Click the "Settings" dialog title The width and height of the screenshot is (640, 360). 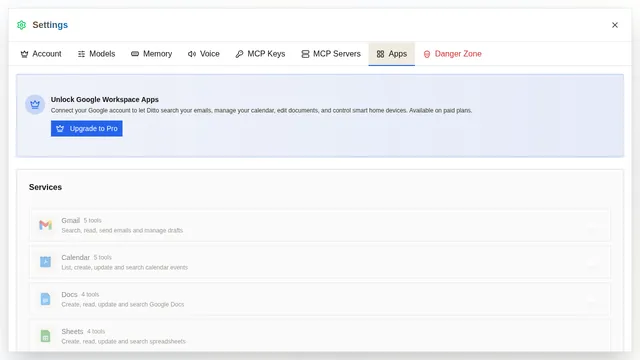(x=50, y=25)
